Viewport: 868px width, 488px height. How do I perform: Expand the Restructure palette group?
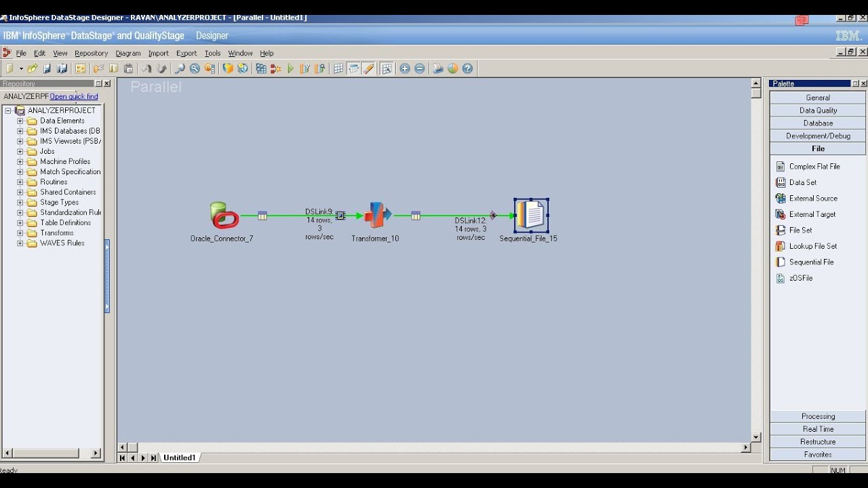pos(818,442)
